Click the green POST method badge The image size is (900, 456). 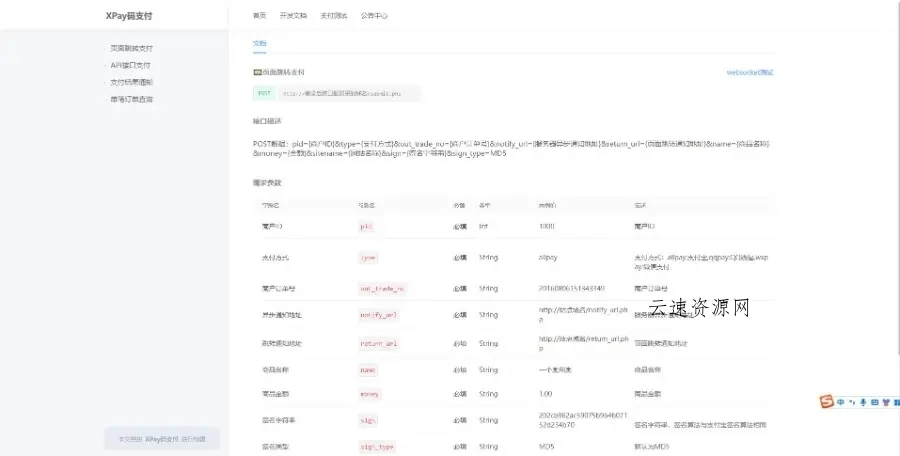[x=264, y=93]
